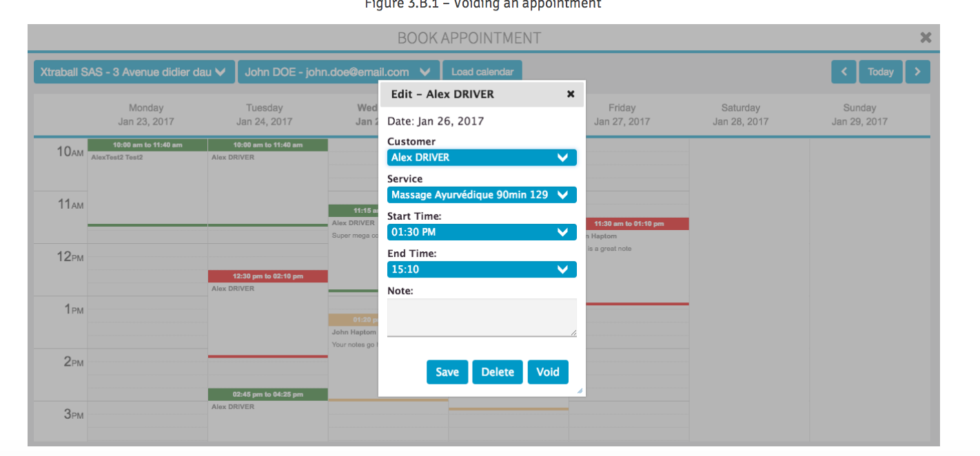Open the Start Time dropdown

[x=482, y=232]
